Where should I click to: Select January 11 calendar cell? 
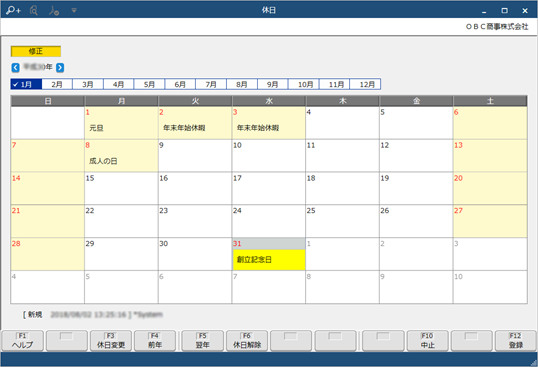pos(342,156)
